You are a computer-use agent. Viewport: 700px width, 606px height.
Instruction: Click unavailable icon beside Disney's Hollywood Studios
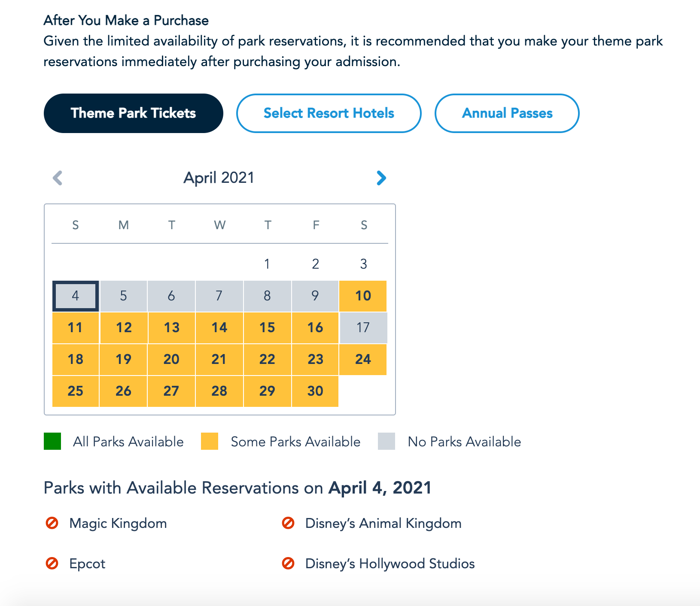pos(288,564)
